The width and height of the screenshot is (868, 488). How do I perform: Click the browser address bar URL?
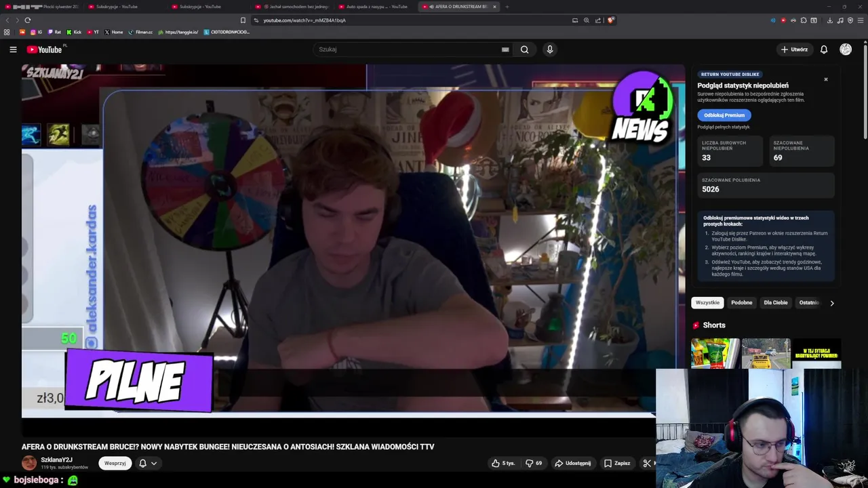[x=304, y=20]
